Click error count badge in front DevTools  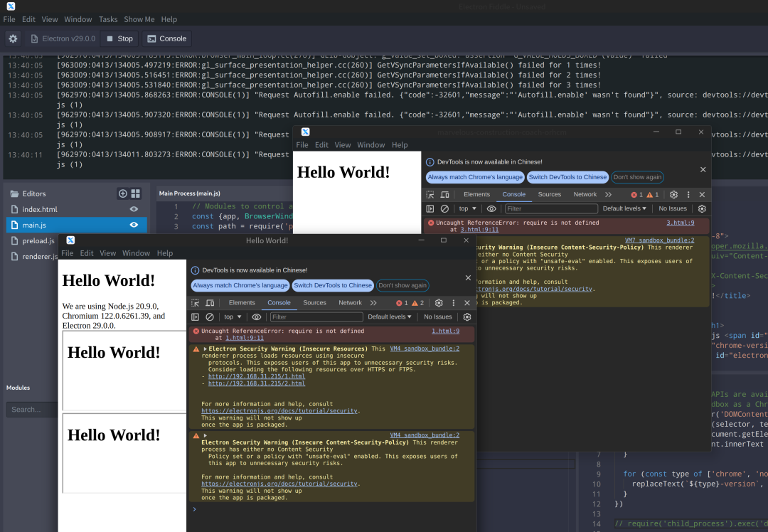click(x=402, y=303)
